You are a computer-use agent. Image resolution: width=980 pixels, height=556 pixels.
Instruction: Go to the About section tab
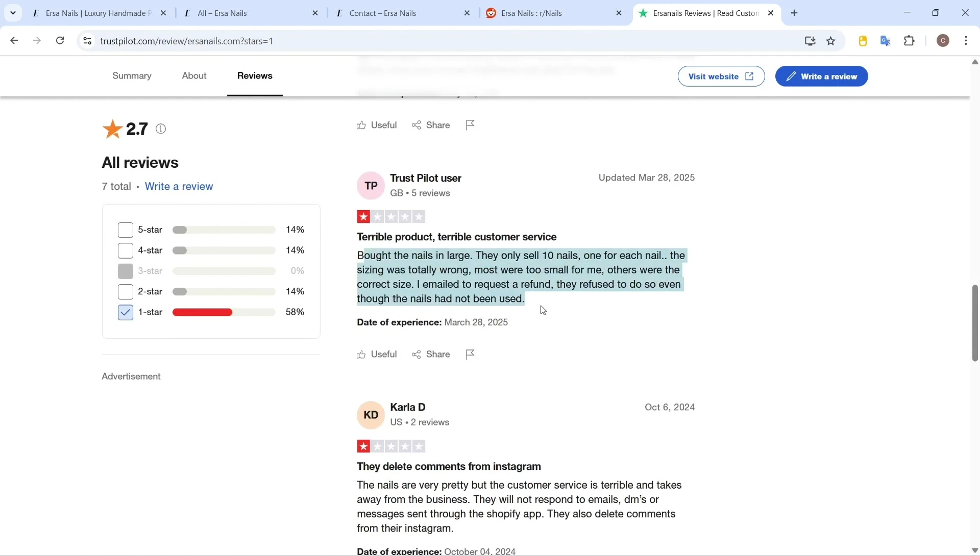(194, 76)
